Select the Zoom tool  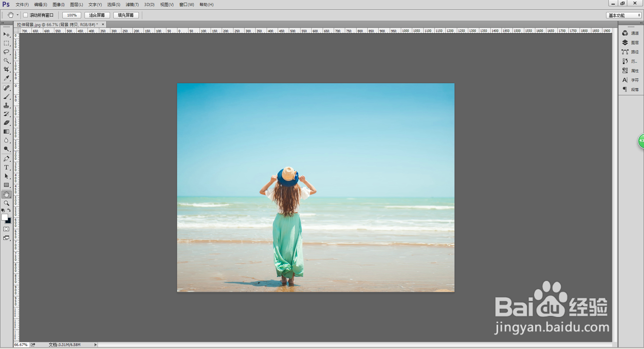click(6, 203)
